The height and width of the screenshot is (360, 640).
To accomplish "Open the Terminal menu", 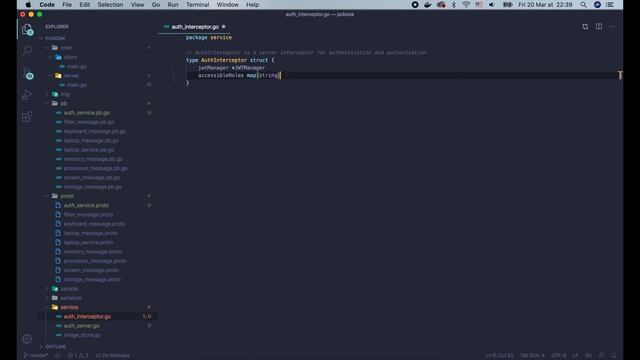I will [x=198, y=5].
